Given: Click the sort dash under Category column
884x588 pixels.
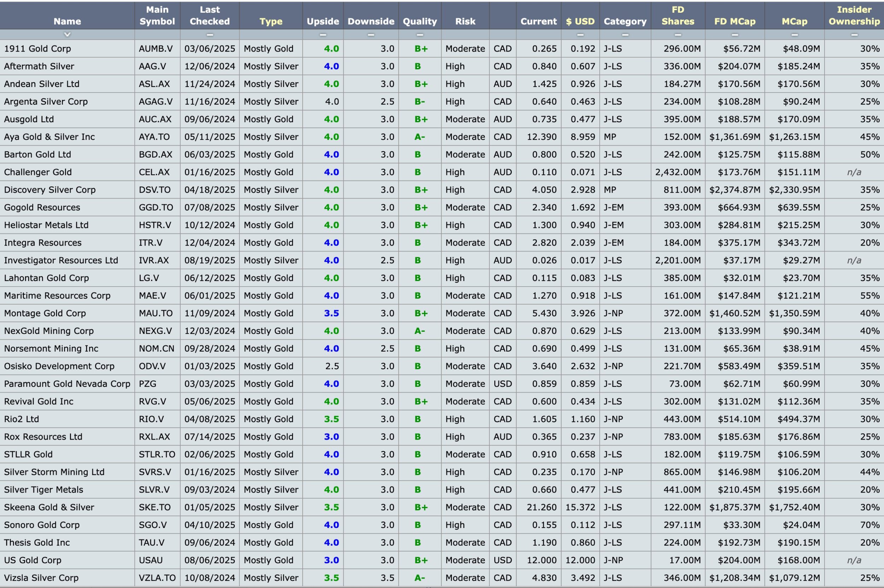Looking at the screenshot, I should point(625,35).
